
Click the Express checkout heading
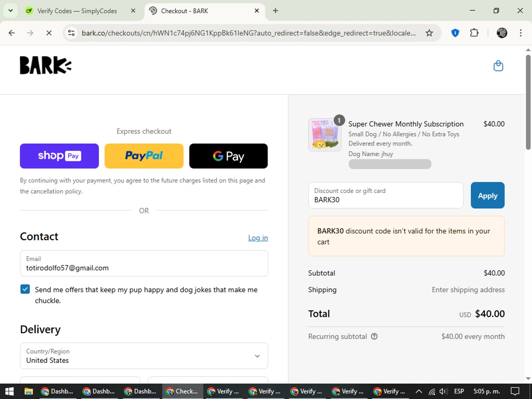click(x=144, y=131)
